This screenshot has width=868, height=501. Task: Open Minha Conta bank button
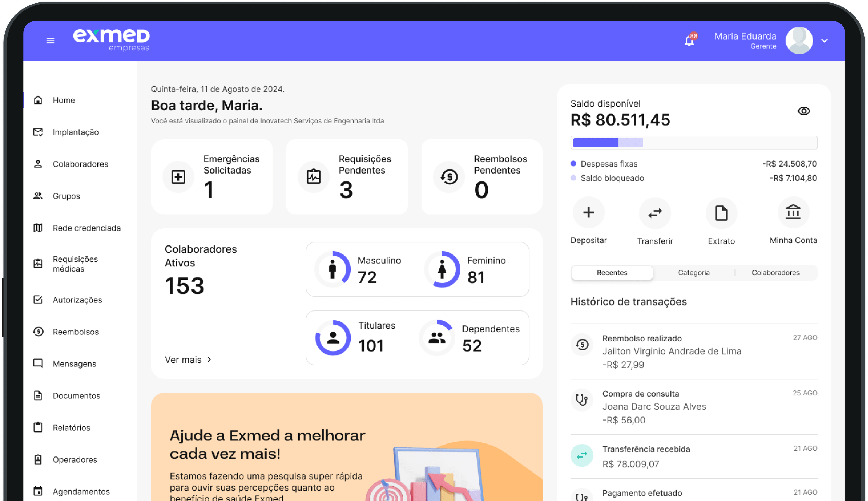point(793,212)
